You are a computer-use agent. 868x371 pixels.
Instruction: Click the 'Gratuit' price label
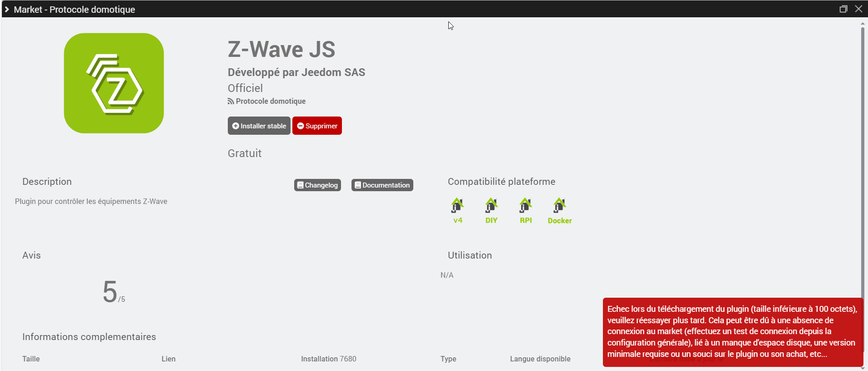[245, 153]
